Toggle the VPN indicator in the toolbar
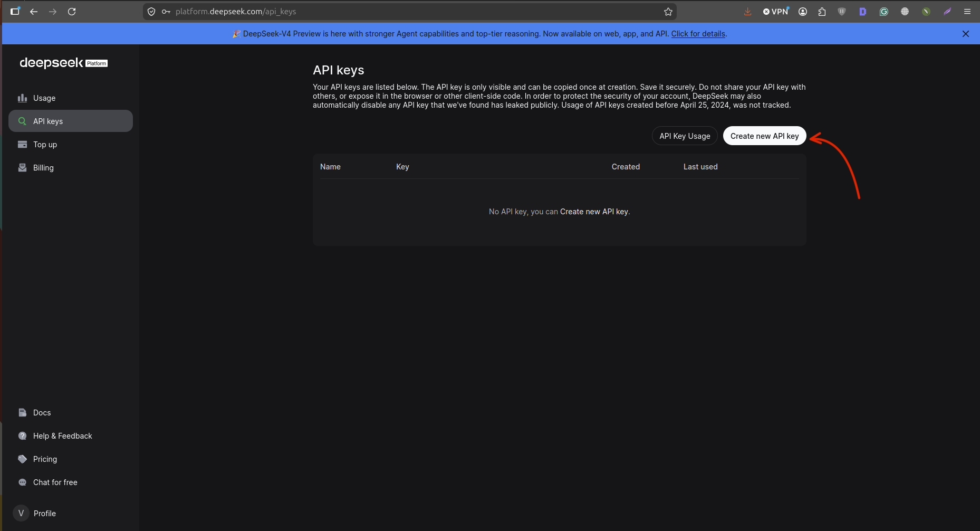 (x=775, y=12)
